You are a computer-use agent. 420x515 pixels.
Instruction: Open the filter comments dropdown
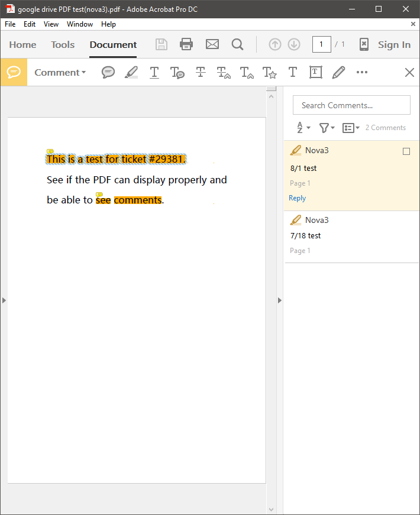pos(327,128)
